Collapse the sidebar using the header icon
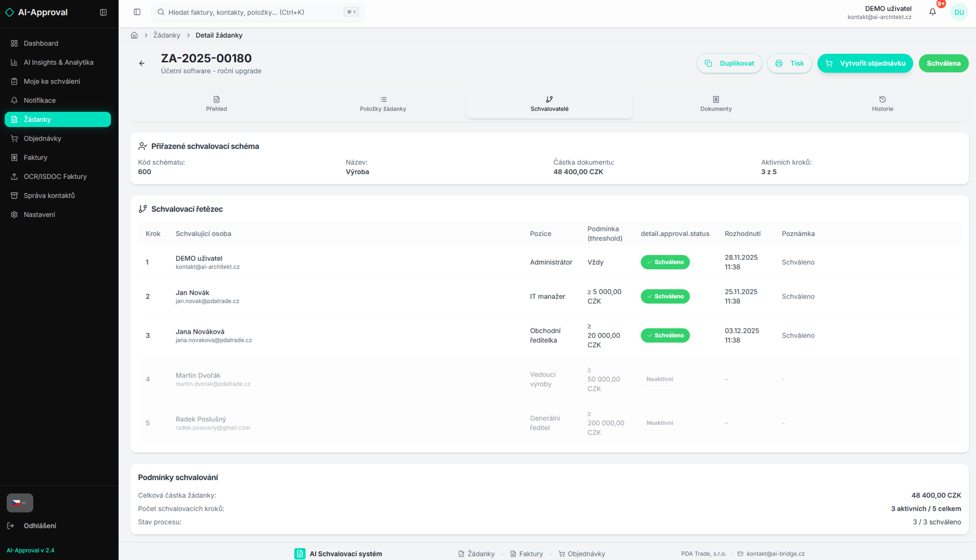976x560 pixels. pos(103,12)
